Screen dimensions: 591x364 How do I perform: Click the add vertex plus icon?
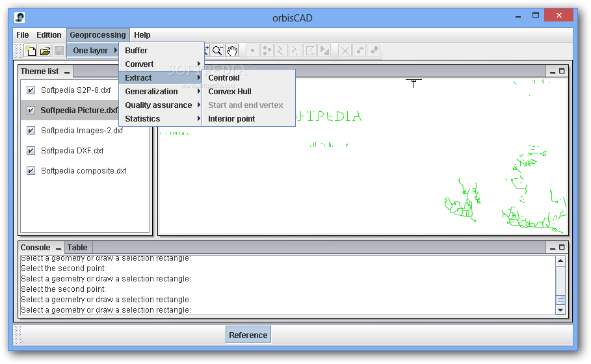[374, 51]
